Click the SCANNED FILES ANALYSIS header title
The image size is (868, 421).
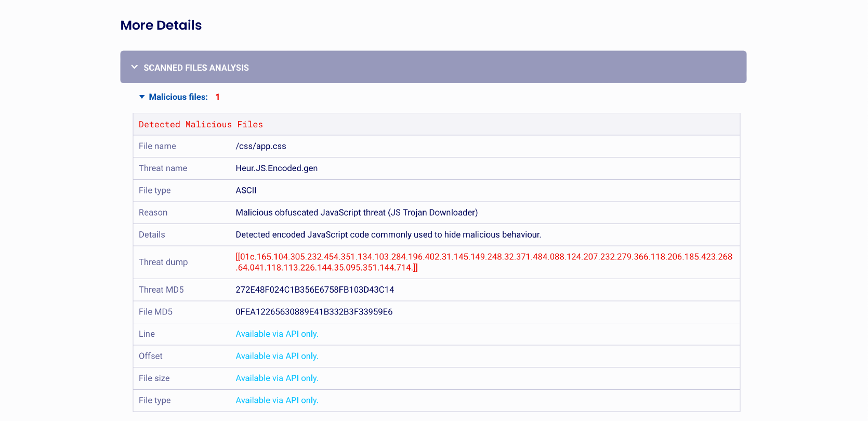(196, 68)
